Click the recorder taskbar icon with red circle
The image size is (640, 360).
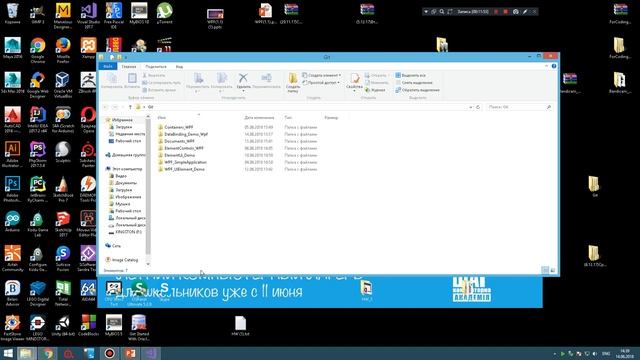[109, 353]
